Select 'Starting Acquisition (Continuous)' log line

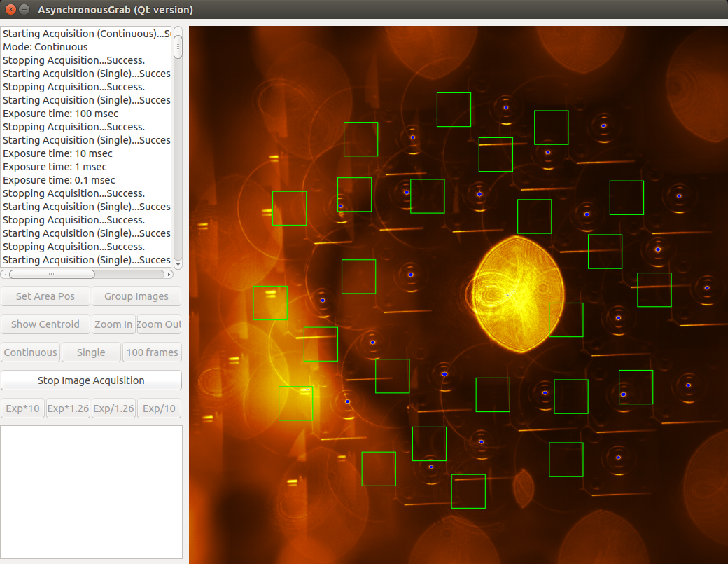[x=86, y=34]
